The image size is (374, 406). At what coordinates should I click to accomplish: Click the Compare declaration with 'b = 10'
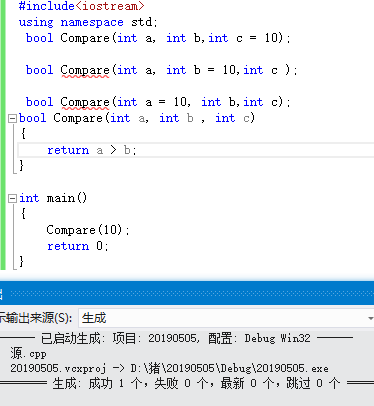(x=162, y=70)
